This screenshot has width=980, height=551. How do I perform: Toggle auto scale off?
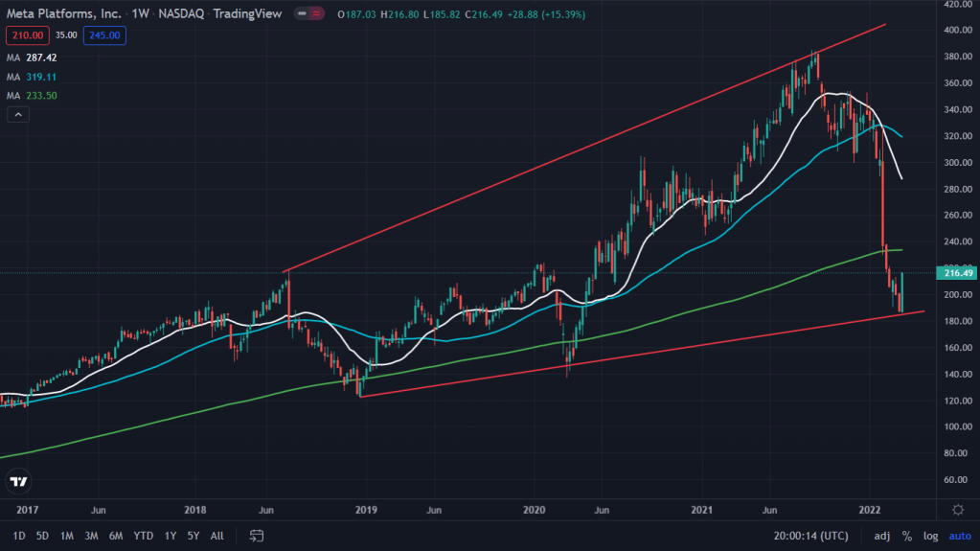959,535
